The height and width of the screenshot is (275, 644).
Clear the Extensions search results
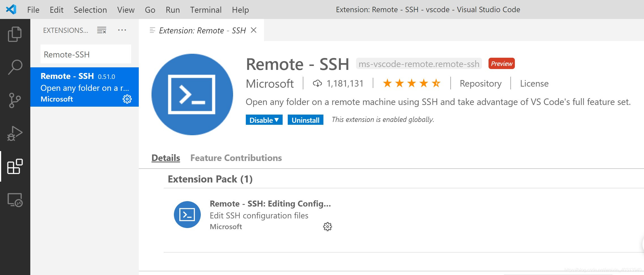[101, 30]
